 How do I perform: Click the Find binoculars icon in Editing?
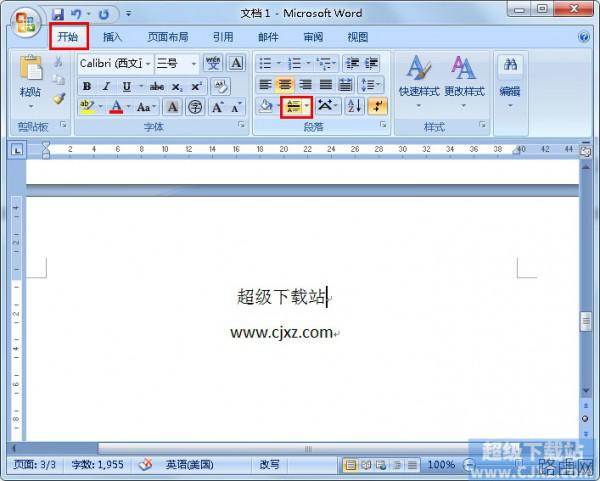coord(510,64)
